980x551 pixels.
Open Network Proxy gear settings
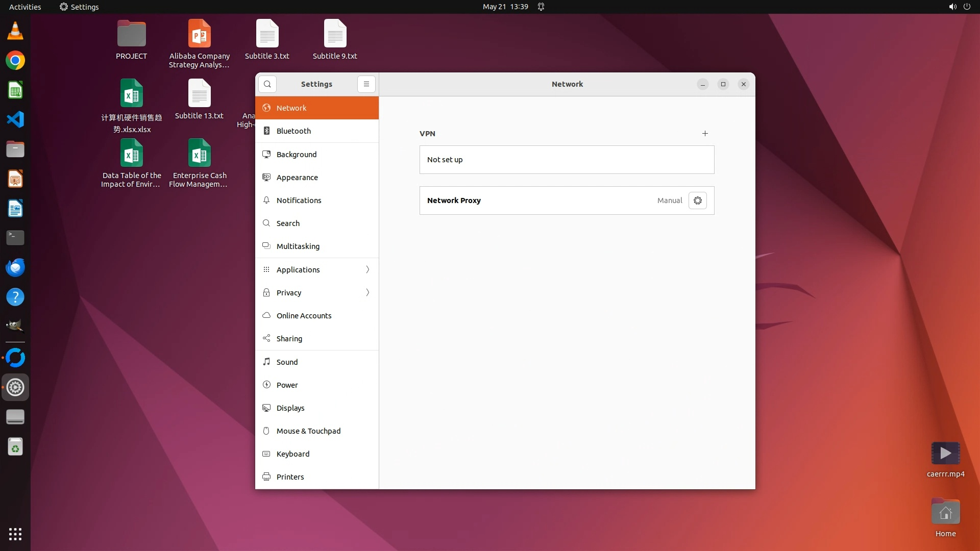click(x=697, y=201)
